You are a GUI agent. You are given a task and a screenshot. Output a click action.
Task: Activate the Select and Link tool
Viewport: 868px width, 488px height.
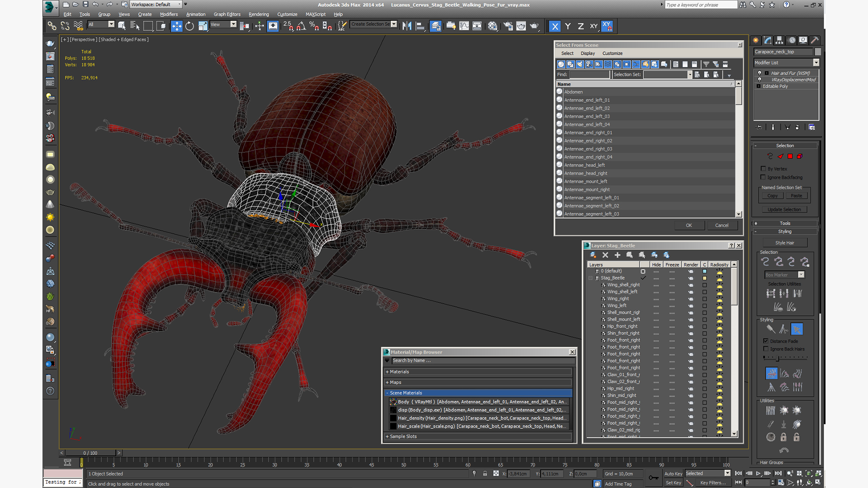pyautogui.click(x=52, y=26)
